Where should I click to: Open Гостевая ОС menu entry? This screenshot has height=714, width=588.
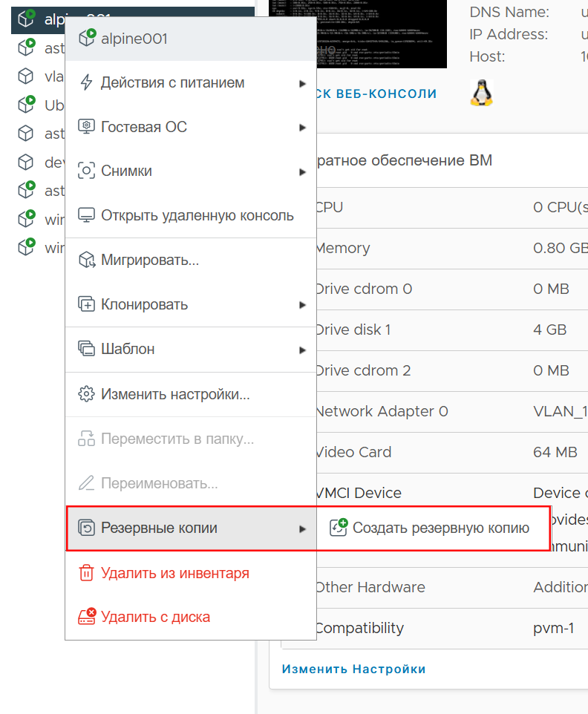(x=191, y=127)
